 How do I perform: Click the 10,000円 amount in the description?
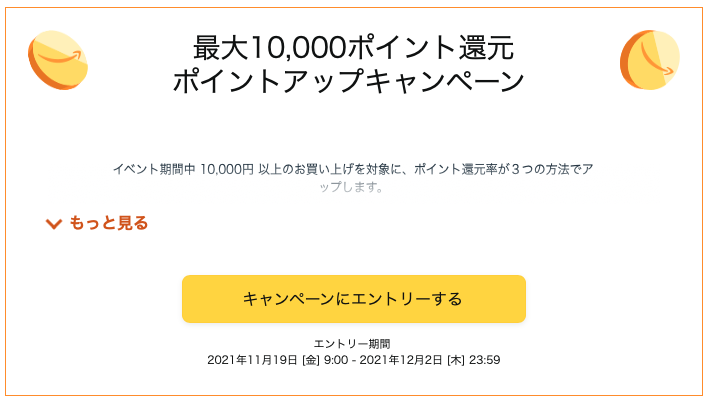pos(227,169)
